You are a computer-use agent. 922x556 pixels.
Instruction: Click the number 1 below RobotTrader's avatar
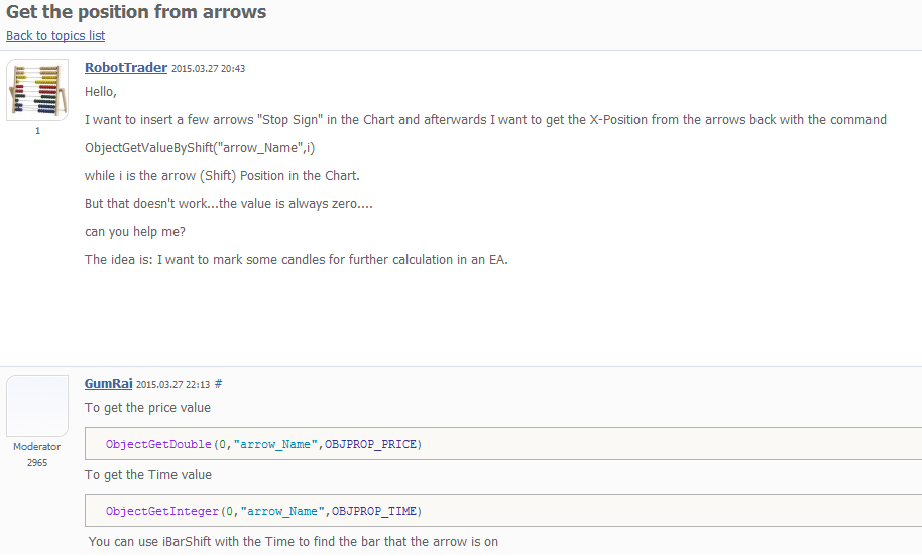[x=38, y=131]
